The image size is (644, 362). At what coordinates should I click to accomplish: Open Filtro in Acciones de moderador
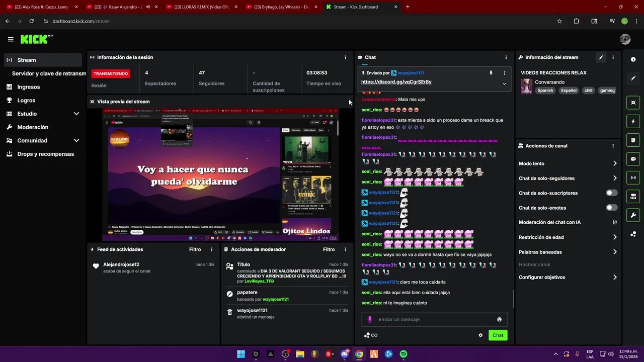tap(329, 249)
